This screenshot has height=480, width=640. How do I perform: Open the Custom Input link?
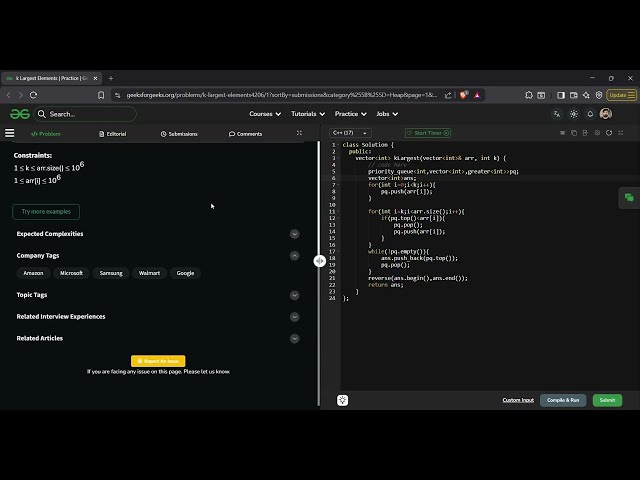pyautogui.click(x=518, y=400)
